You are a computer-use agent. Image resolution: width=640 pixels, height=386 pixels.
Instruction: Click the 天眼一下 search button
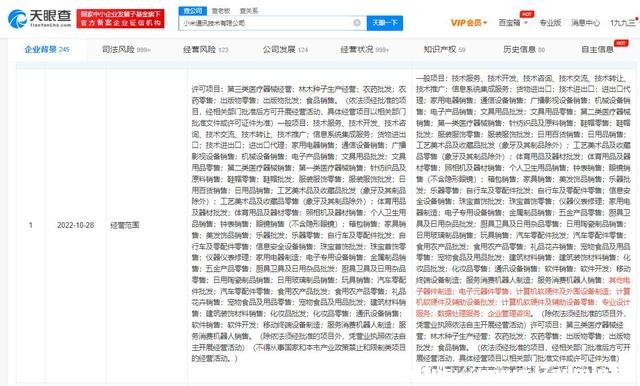384,23
